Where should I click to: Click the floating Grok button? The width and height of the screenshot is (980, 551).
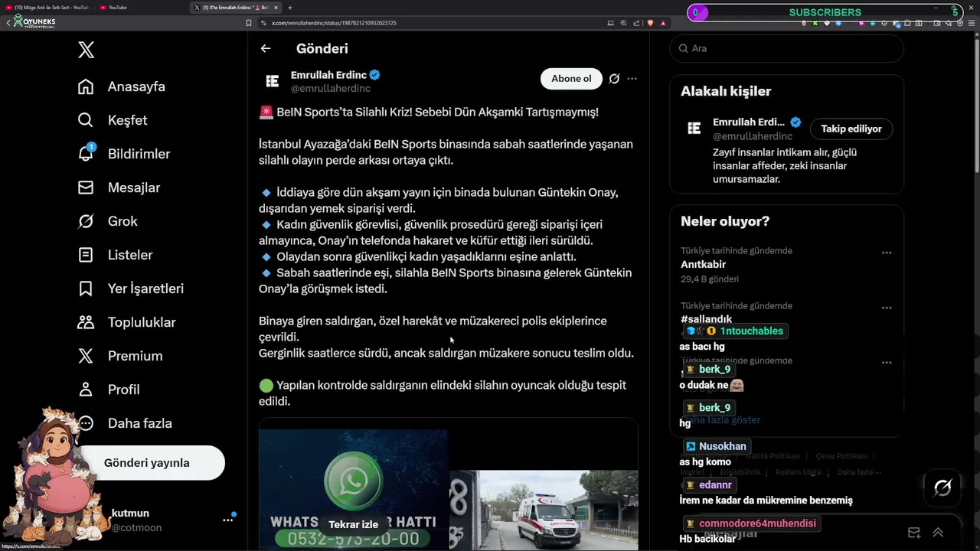click(x=942, y=487)
